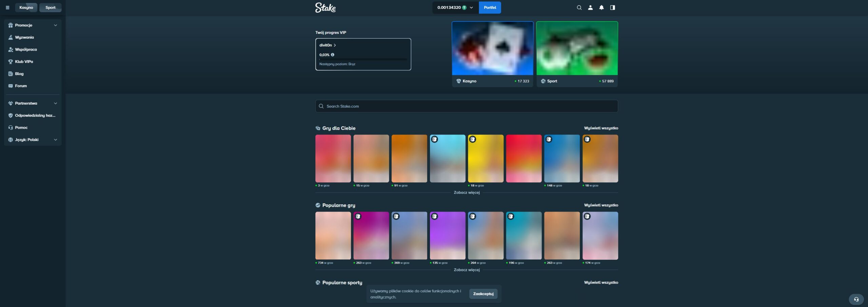Click the Search Stake.com input field

[467, 106]
